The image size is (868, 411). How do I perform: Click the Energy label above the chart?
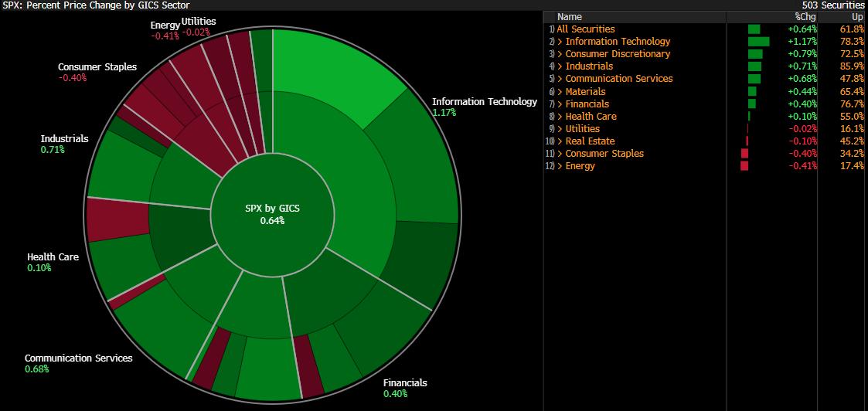(165, 26)
